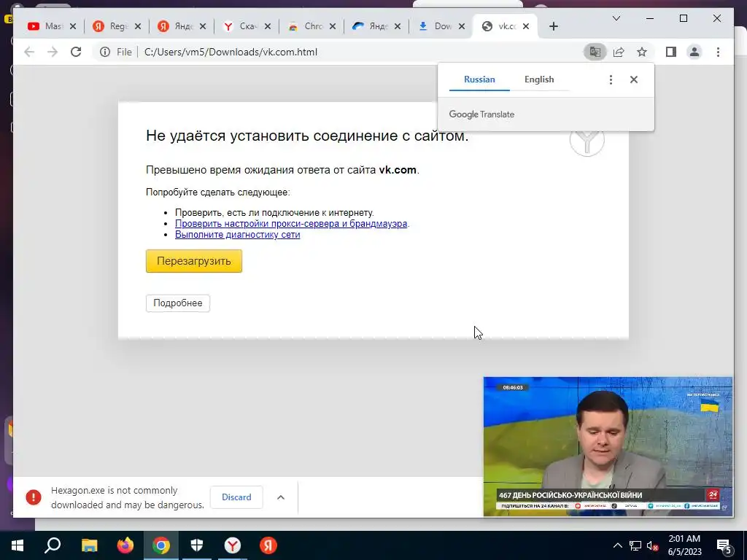This screenshot has width=747, height=560.
Task: Bookmark this page with the star icon
Action: 642,52
